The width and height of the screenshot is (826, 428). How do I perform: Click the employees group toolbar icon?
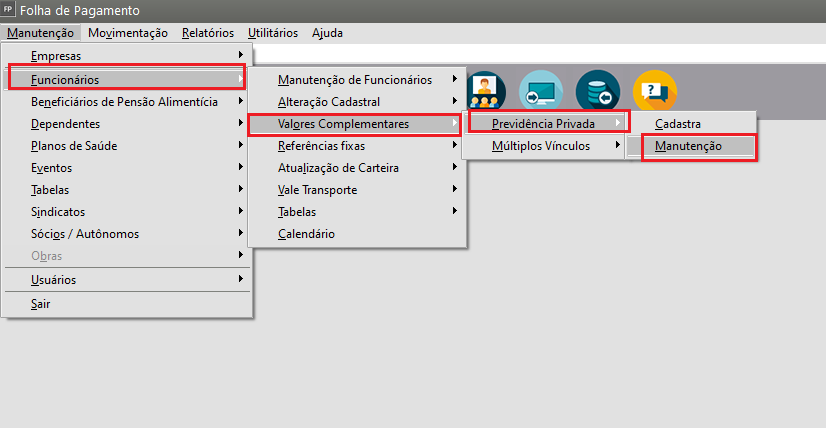click(x=486, y=92)
